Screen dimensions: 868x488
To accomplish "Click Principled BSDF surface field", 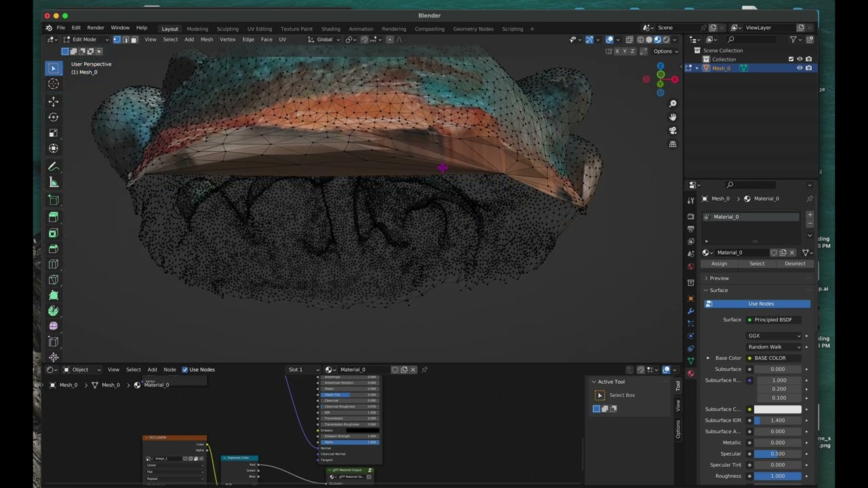I will click(x=774, y=320).
